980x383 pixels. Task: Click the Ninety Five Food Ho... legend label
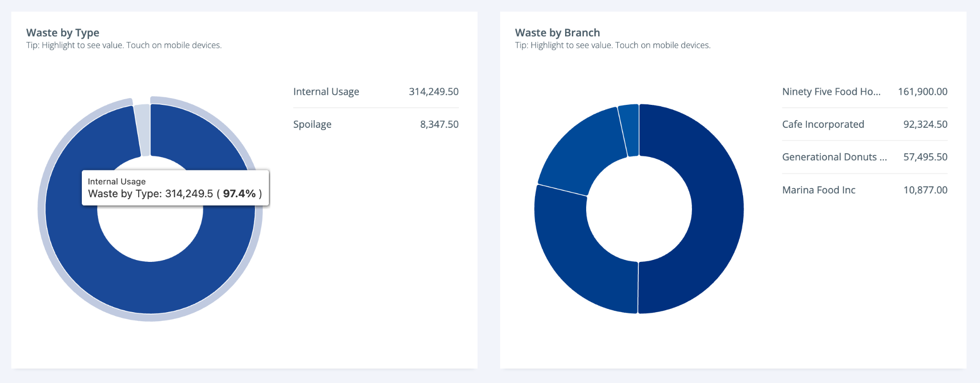[831, 91]
